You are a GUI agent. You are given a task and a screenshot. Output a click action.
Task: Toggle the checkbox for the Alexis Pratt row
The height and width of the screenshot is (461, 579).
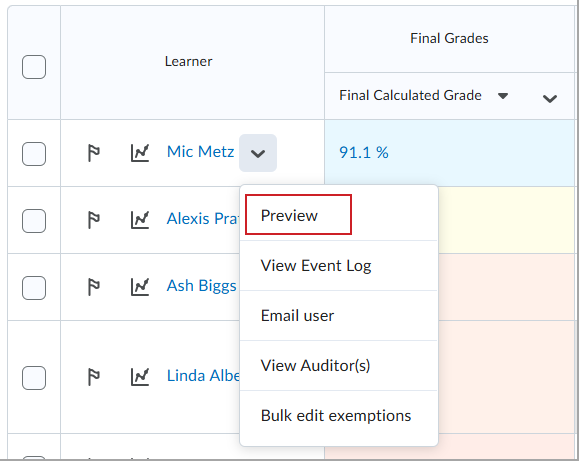point(34,221)
